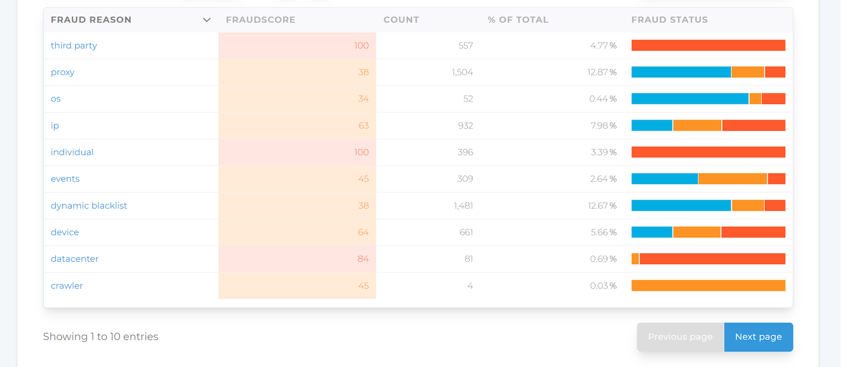Open the individual fraud reason
The image size is (868, 367).
pyautogui.click(x=72, y=152)
